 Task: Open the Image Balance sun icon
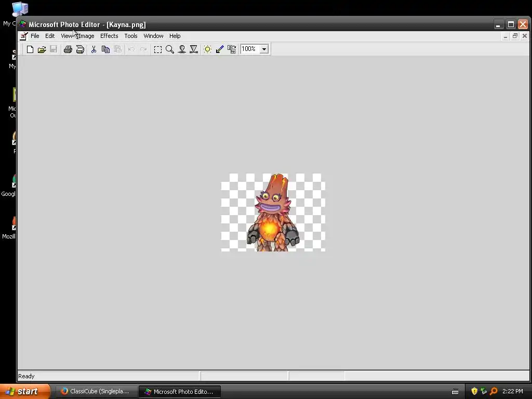coord(208,49)
